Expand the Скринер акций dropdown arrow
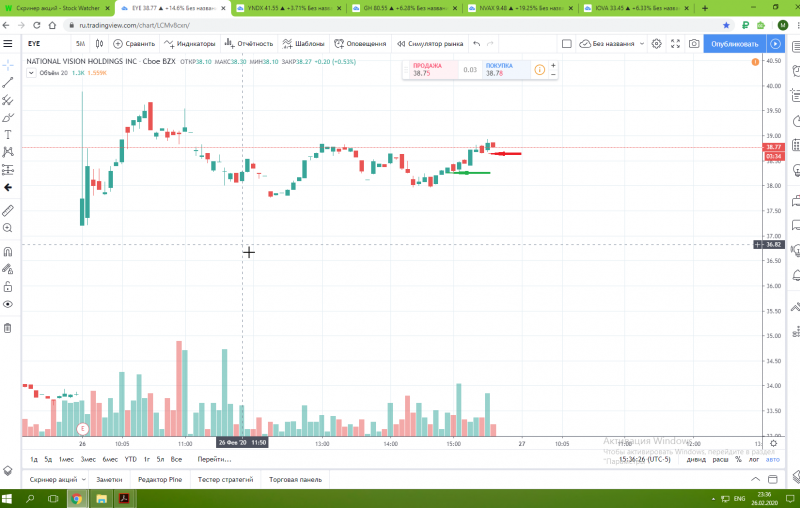This screenshot has width=800, height=508. (x=84, y=479)
